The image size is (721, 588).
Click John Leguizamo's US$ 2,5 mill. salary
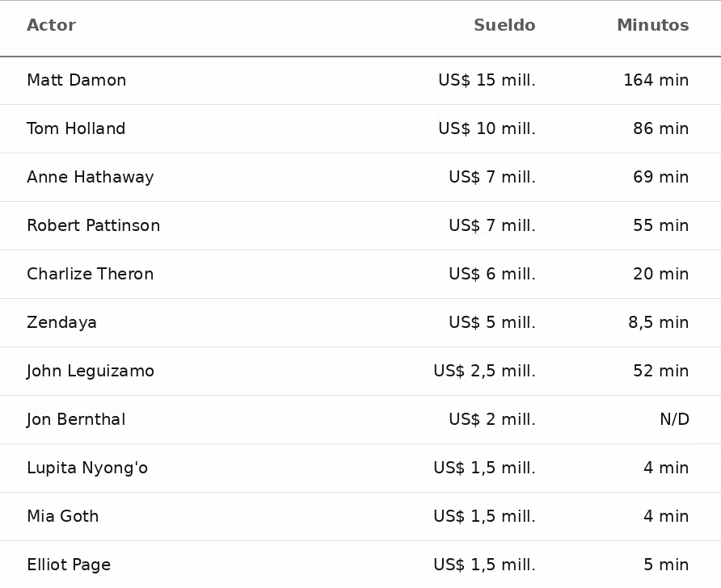pyautogui.click(x=485, y=372)
